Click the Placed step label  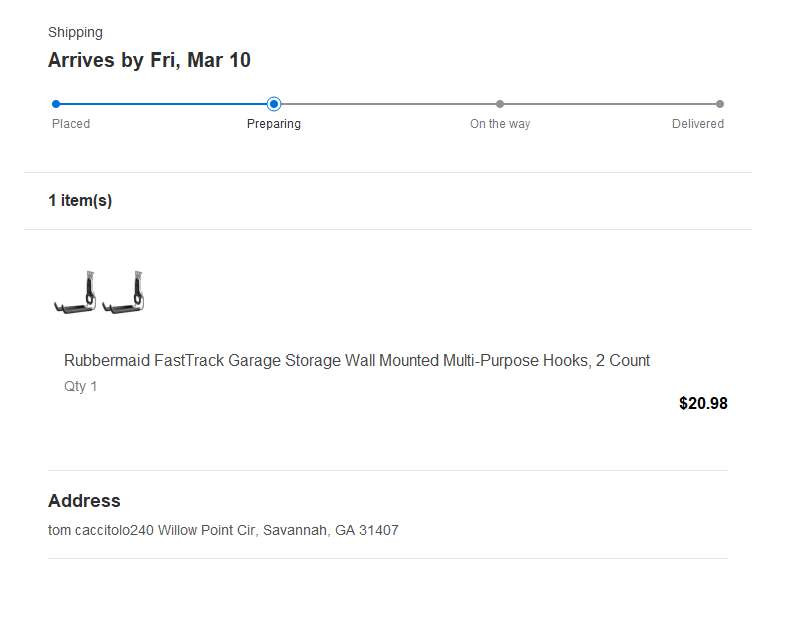point(71,124)
